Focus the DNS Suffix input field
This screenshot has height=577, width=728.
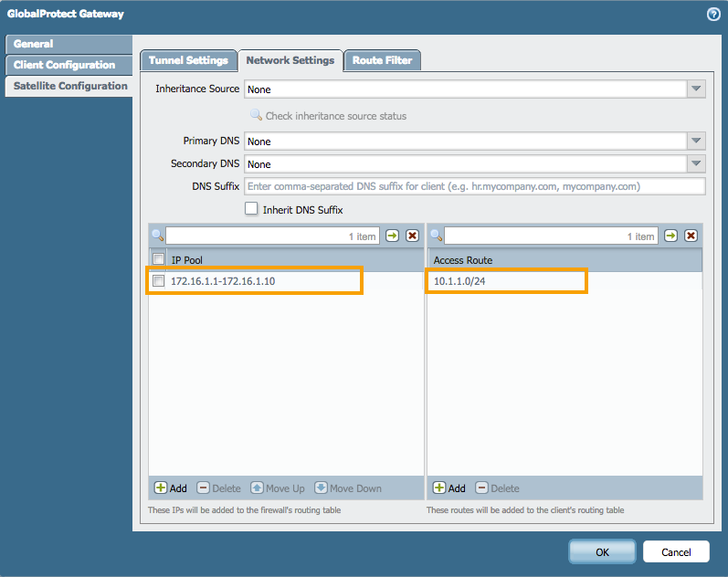[x=474, y=186]
